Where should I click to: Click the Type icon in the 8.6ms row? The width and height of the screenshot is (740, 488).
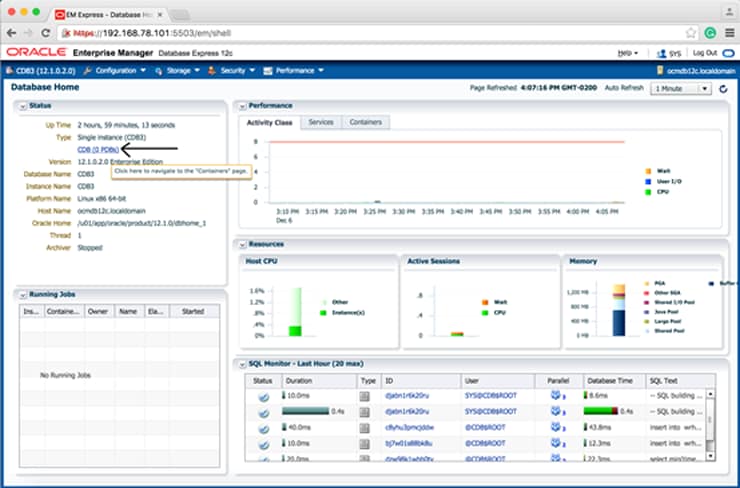pos(364,396)
